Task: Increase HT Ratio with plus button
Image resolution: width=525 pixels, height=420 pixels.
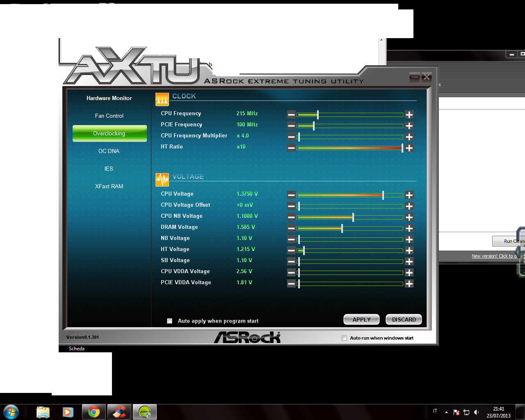Action: pyautogui.click(x=409, y=148)
